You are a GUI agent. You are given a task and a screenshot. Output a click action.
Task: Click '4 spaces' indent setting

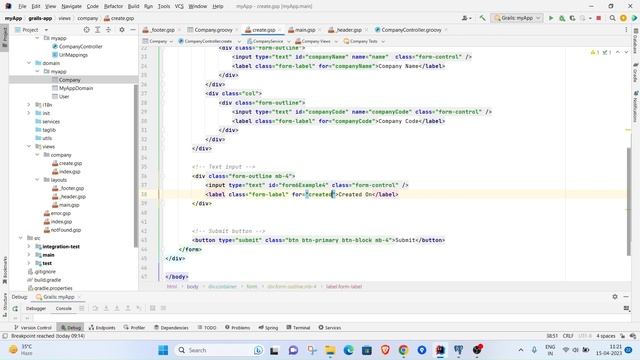coord(605,336)
